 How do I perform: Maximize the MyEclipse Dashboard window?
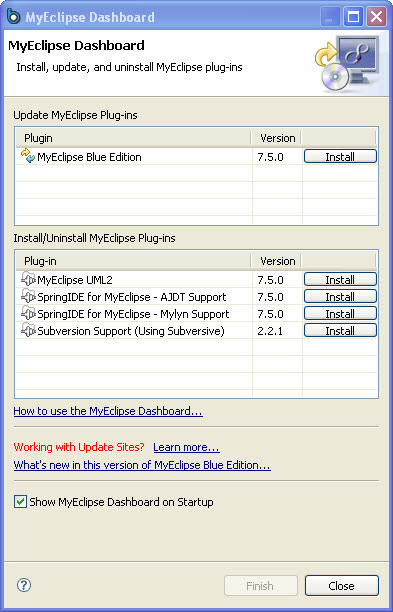point(353,17)
